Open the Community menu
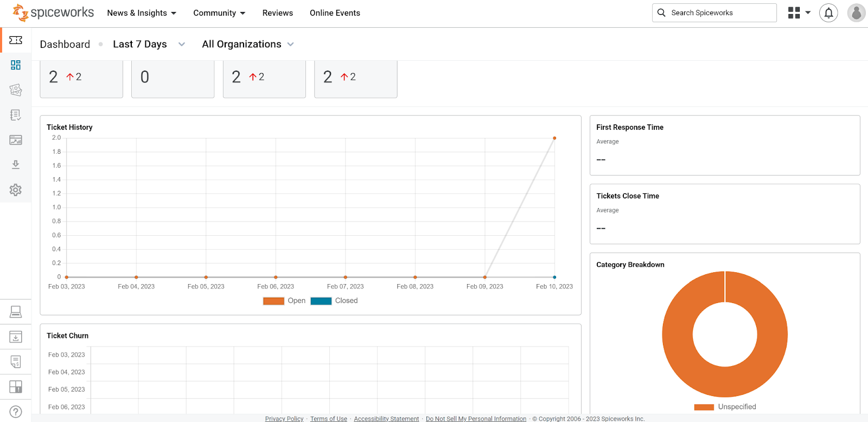 219,13
